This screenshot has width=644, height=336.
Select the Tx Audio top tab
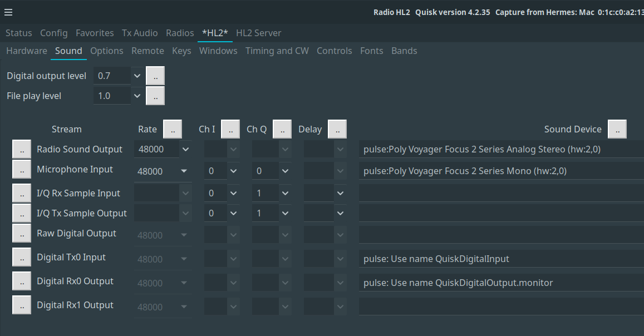point(140,33)
